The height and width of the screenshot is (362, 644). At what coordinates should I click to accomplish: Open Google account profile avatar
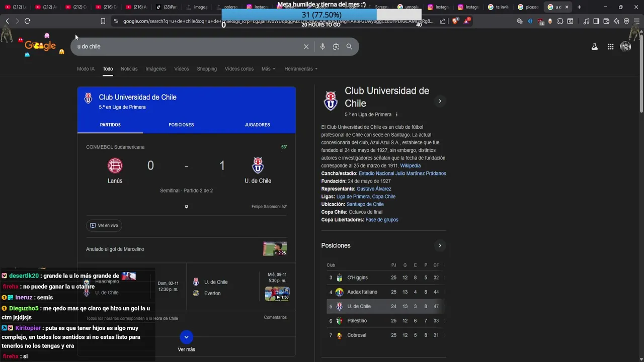[626, 47]
